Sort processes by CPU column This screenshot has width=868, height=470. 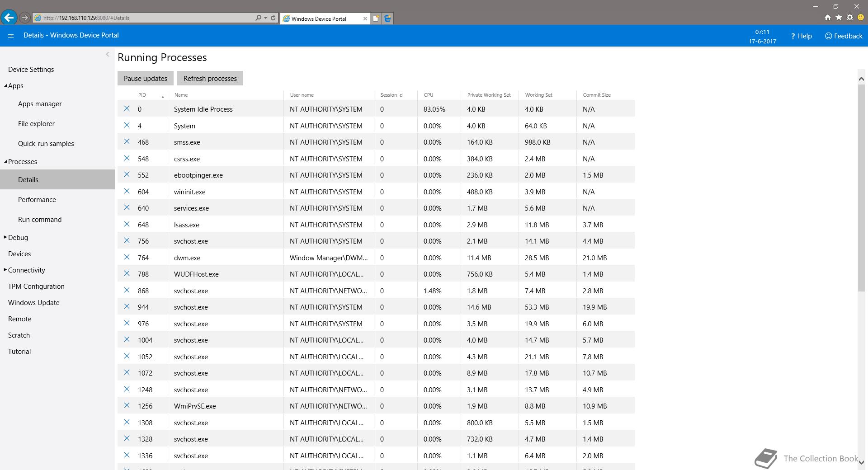(429, 95)
